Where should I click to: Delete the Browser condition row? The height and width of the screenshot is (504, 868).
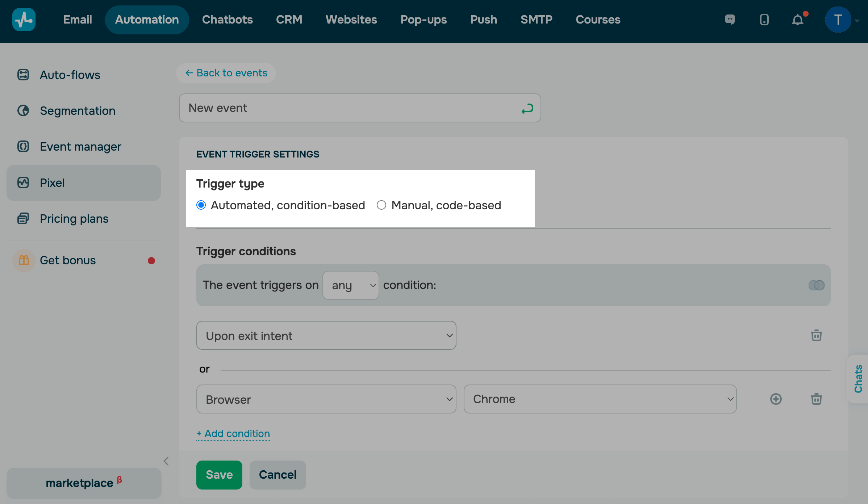tap(816, 399)
